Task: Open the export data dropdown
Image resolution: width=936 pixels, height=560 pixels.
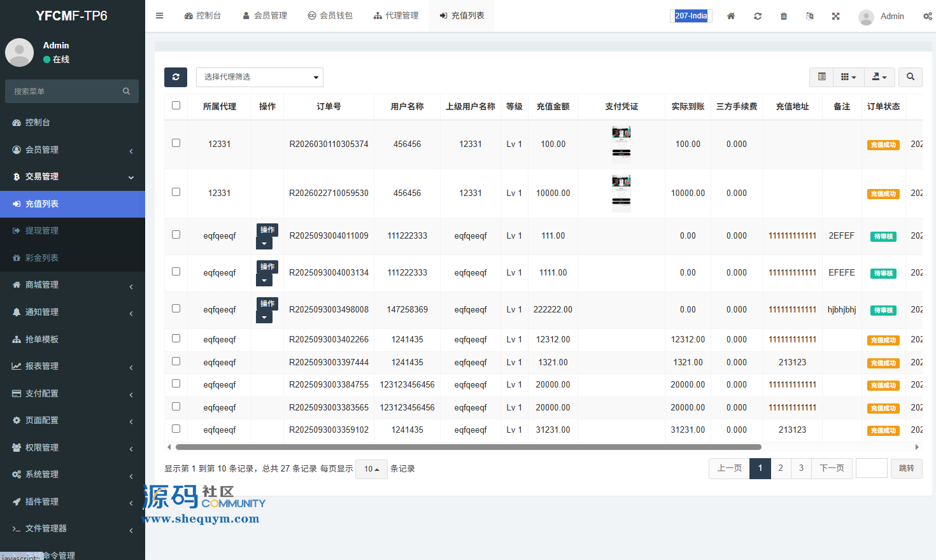Action: 879,77
